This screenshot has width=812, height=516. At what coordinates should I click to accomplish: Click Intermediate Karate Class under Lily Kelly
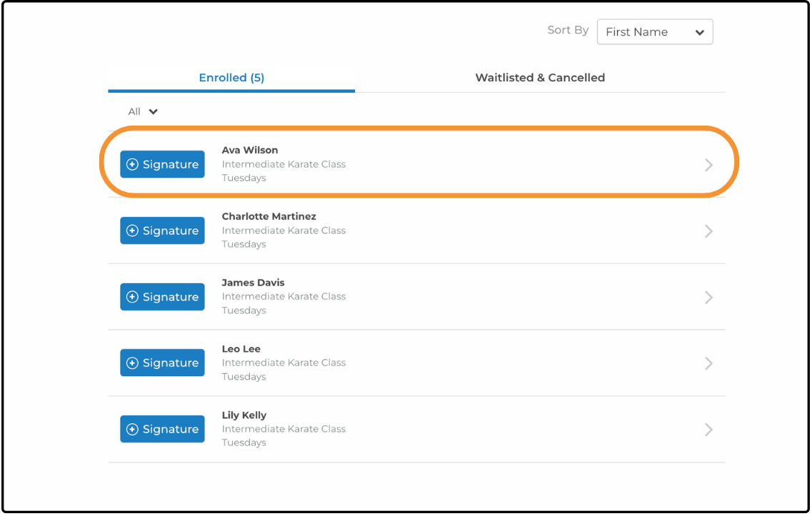(284, 429)
